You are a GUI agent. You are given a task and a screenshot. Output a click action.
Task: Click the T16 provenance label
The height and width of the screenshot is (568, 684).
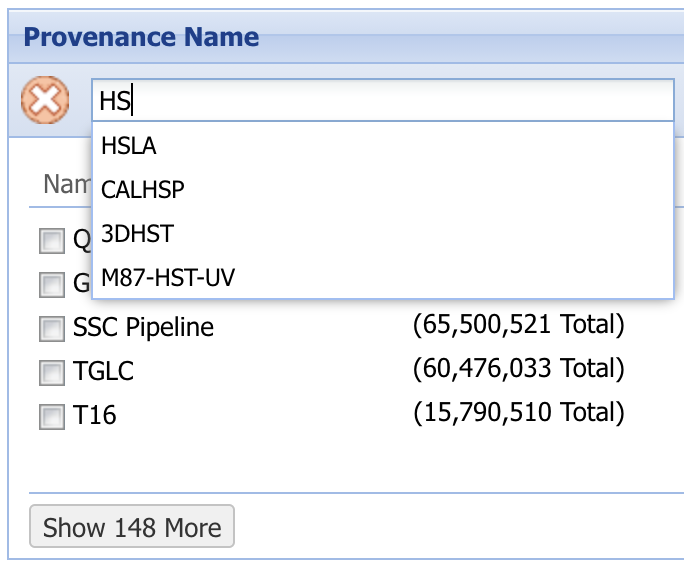click(94, 415)
